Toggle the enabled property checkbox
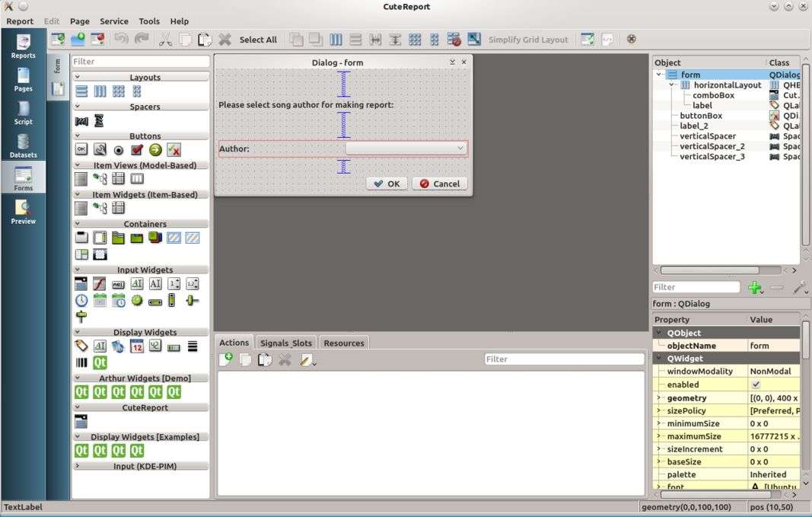 point(756,385)
